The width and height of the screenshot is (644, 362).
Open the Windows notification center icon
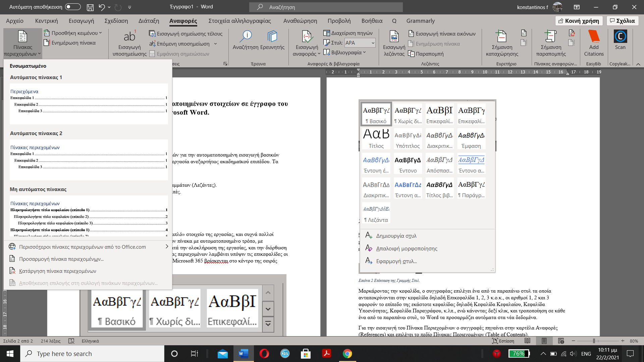tap(630, 354)
